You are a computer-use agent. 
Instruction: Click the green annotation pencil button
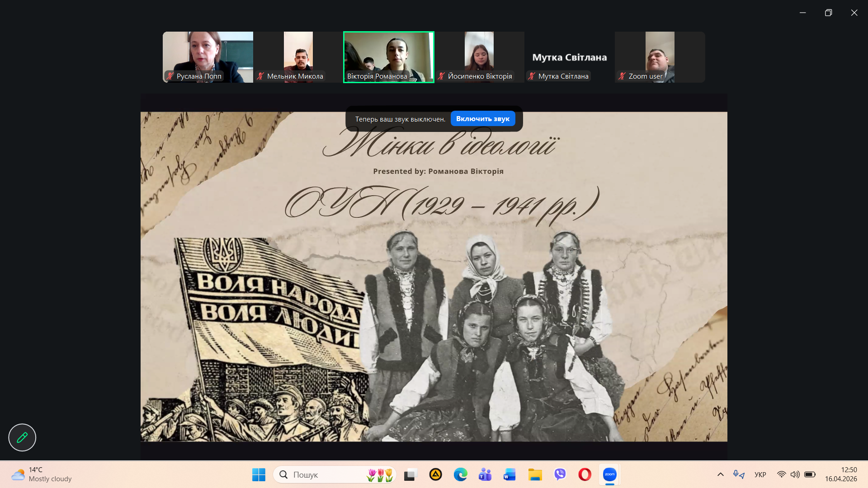(22, 437)
